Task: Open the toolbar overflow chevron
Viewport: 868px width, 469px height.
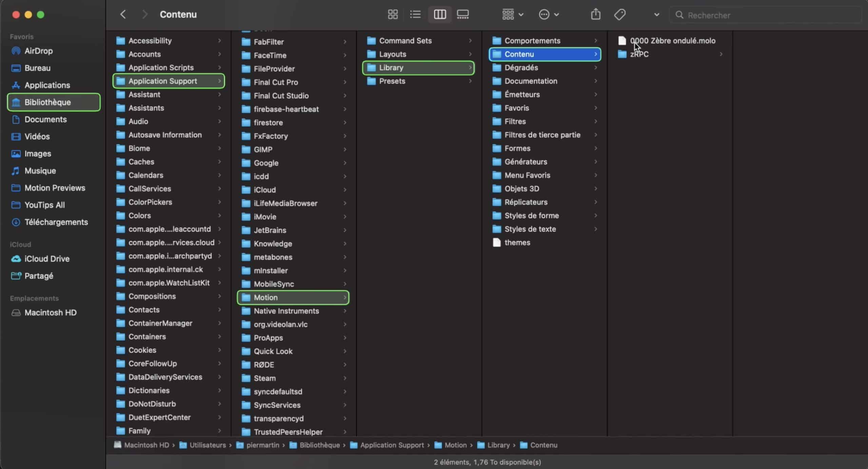Action: (x=656, y=15)
